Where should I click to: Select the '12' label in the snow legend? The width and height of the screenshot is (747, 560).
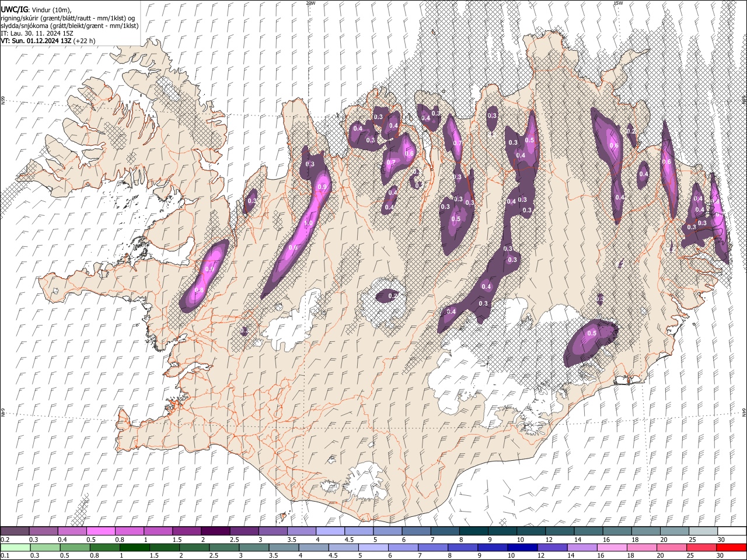[x=549, y=540]
